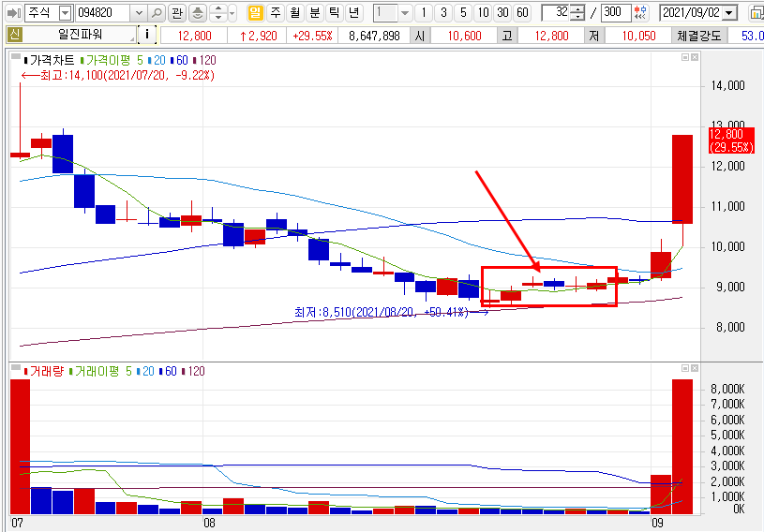Click the 08 month label on time axis
Screen dimensions: 764x532
(x=209, y=524)
